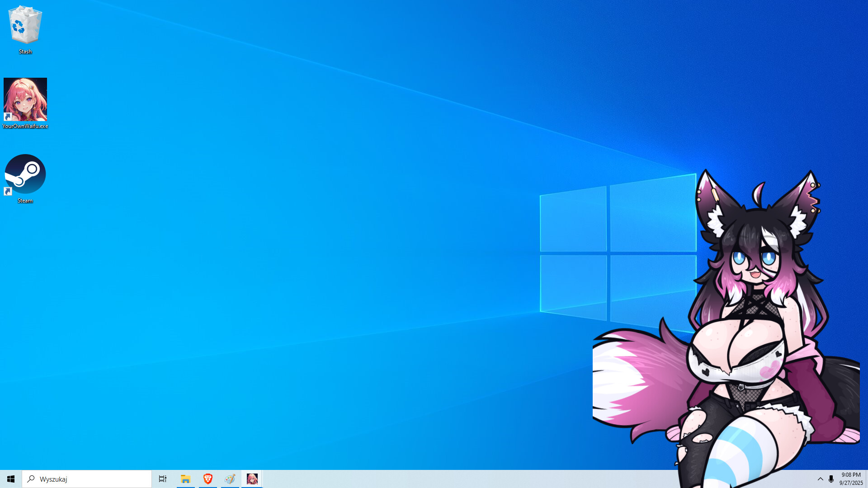Click the YourOwnWaifu.exe shortcut arrow overlay
Viewport: 868px width, 488px height.
coord(7,117)
